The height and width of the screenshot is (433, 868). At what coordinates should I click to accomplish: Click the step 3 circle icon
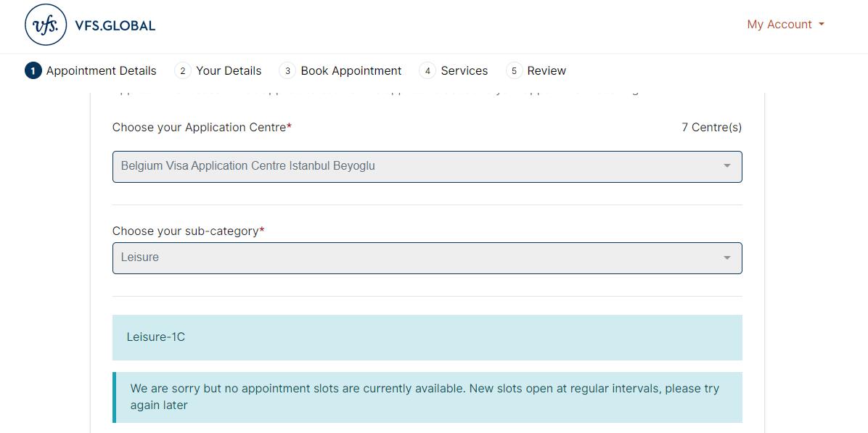click(287, 70)
